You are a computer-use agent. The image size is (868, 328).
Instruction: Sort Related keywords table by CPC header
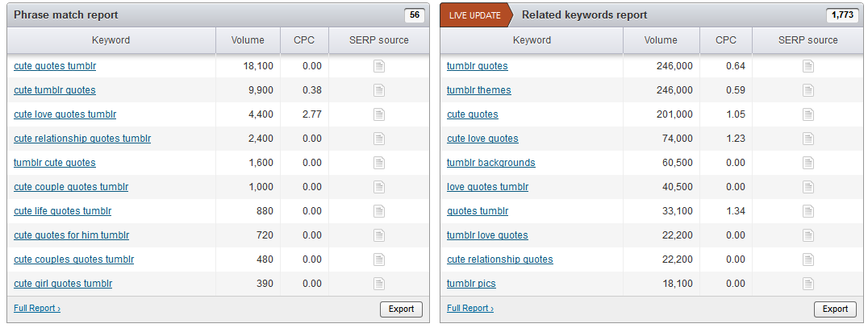[726, 40]
